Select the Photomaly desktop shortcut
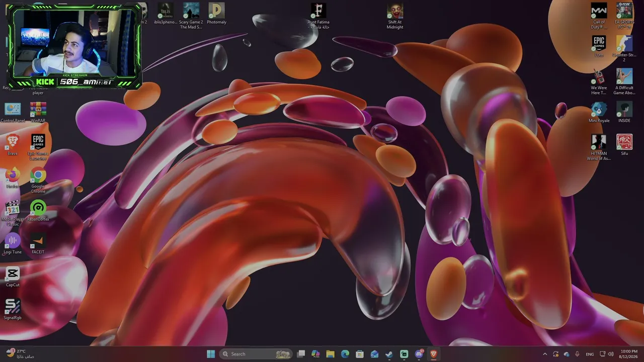Image resolution: width=644 pixels, height=362 pixels. pos(216,14)
